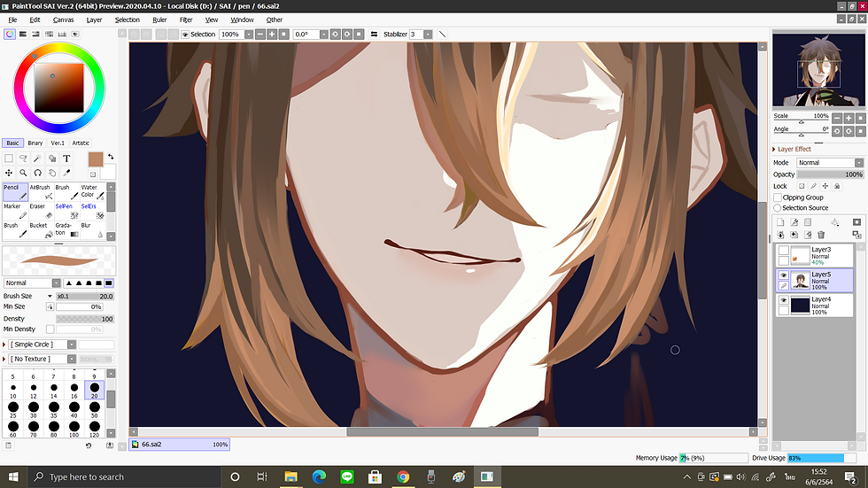Screen dimensions: 868x488
Task: Enable the Clipping Group checkbox
Action: 778,198
